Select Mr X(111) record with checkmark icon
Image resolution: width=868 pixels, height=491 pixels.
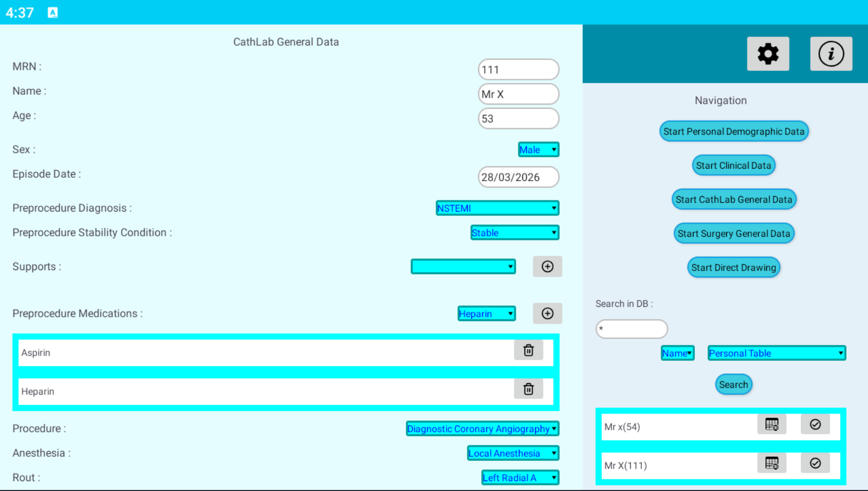coord(815,463)
